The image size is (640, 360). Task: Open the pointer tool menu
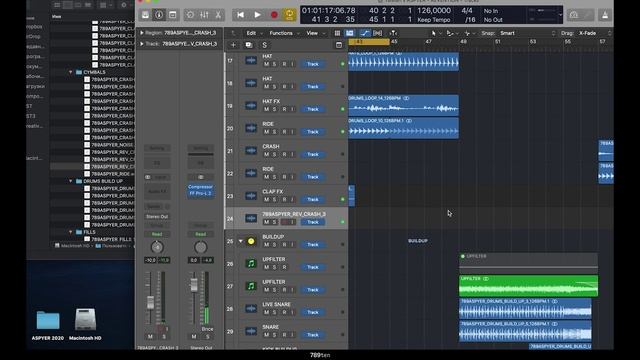(x=436, y=33)
